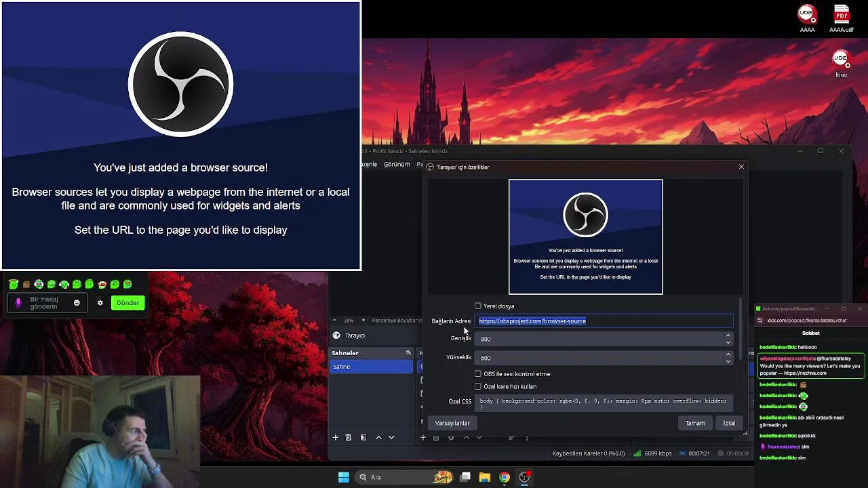Screen dimensions: 868x488
Task: Decrease Yükseklik value with down arrow
Action: [728, 361]
